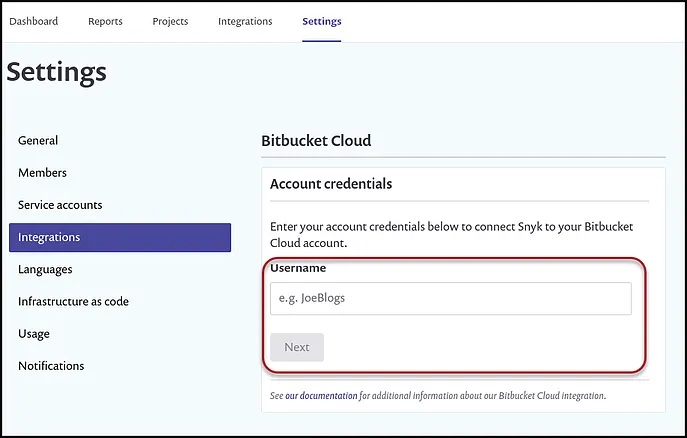Image resolution: width=687 pixels, height=438 pixels.
Task: Select Integrations in the settings sidebar
Action: [x=120, y=237]
